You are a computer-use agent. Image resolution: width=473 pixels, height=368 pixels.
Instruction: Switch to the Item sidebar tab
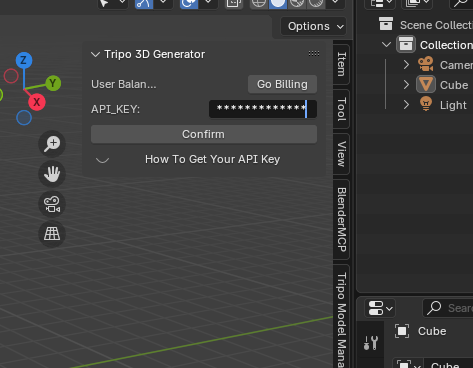click(341, 64)
